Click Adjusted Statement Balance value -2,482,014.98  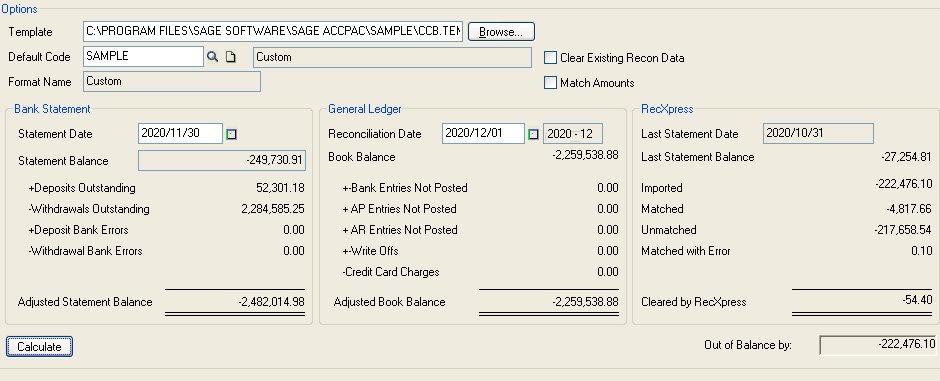coord(271,302)
